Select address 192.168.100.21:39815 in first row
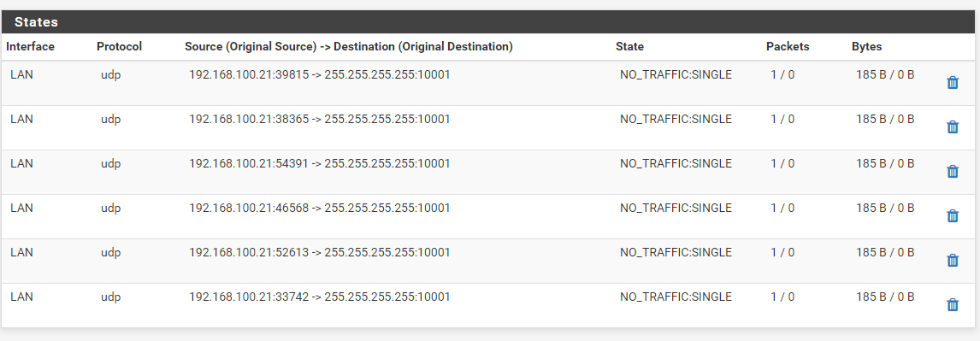980x341 pixels. pyautogui.click(x=249, y=75)
